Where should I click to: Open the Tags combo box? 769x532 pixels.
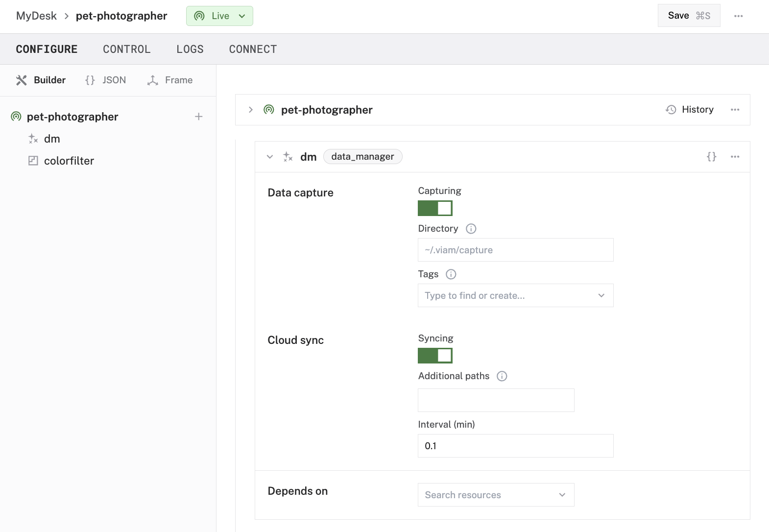515,295
